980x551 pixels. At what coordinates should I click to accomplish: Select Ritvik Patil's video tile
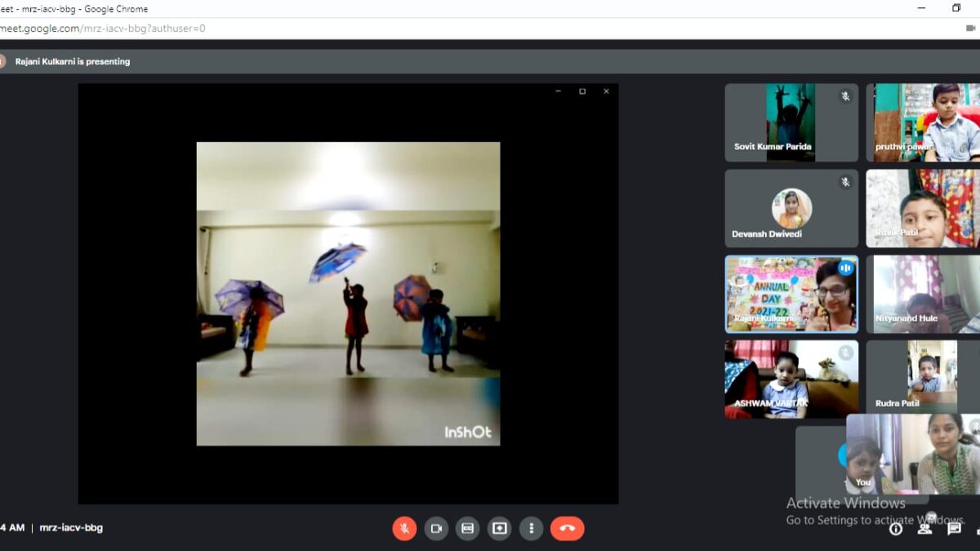click(923, 208)
